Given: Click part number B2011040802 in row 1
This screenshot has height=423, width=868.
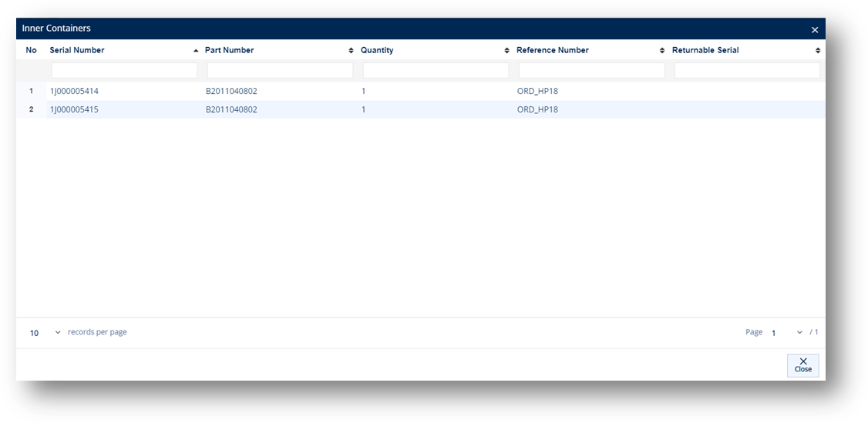Looking at the screenshot, I should click(x=231, y=91).
